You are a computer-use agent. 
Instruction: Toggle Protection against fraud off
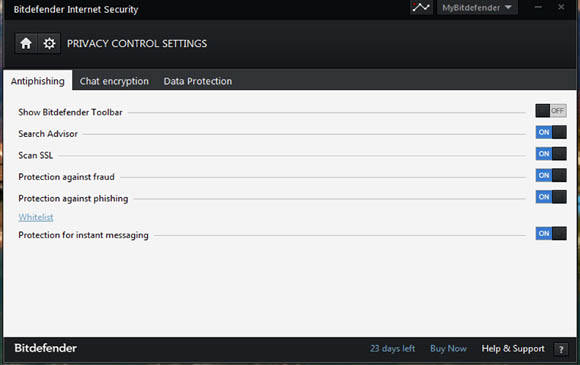[551, 175]
